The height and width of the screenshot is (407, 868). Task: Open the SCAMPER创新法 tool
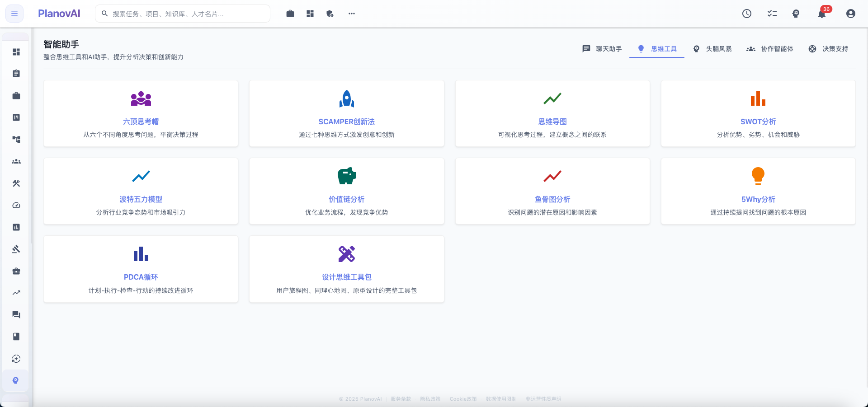coord(346,114)
